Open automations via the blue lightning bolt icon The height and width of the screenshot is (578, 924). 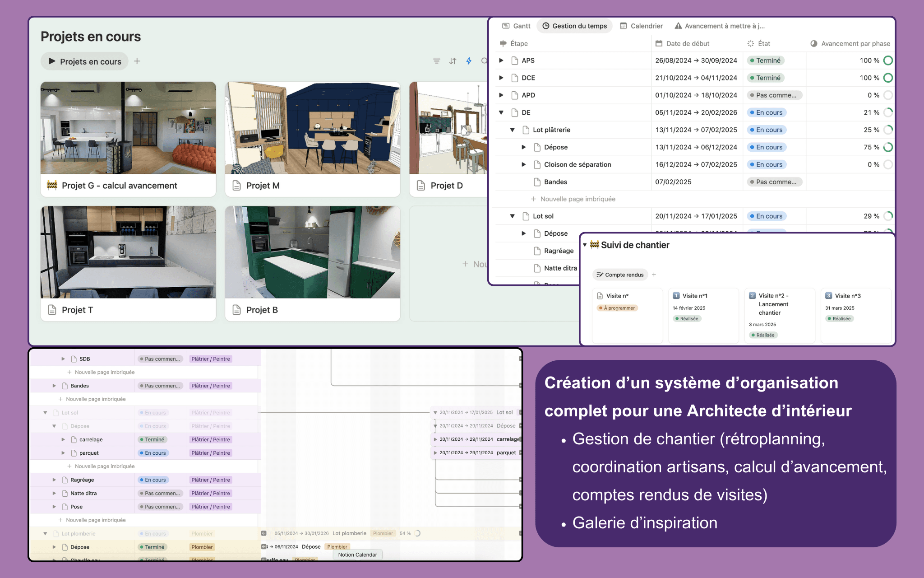pyautogui.click(x=469, y=61)
